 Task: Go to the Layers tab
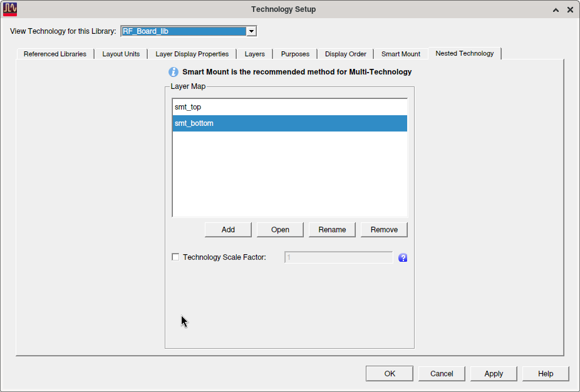pyautogui.click(x=254, y=54)
